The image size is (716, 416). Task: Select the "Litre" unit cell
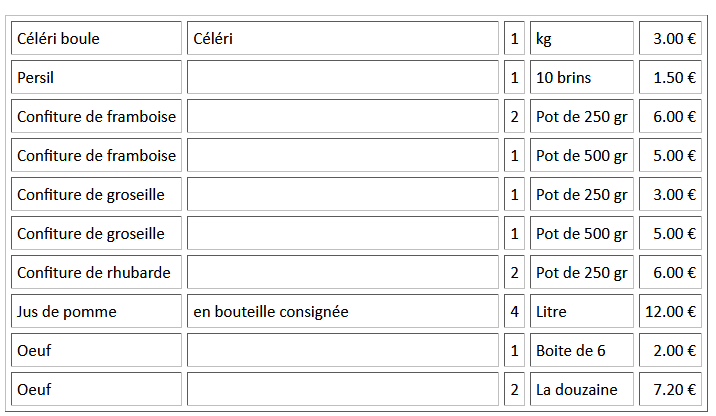581,312
